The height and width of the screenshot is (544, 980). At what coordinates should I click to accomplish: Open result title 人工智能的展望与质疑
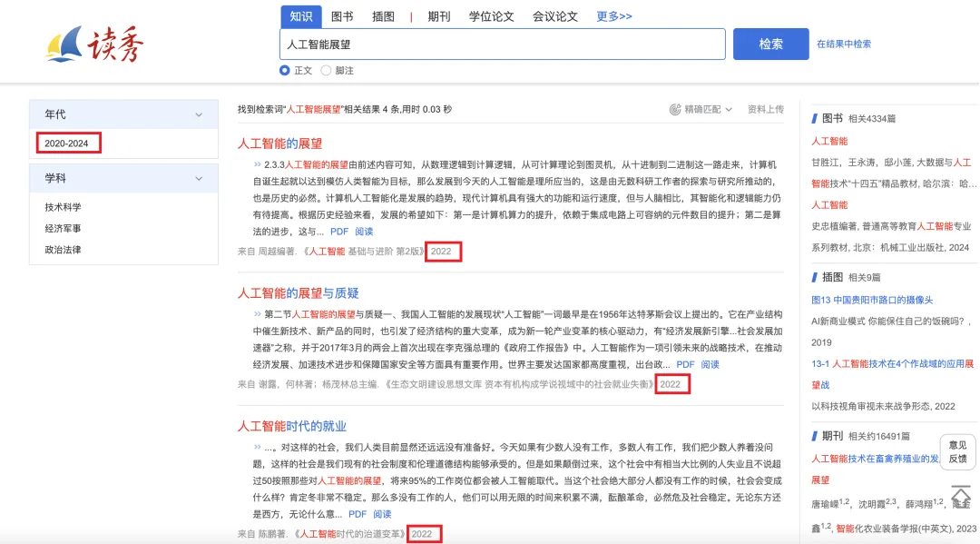(x=299, y=293)
